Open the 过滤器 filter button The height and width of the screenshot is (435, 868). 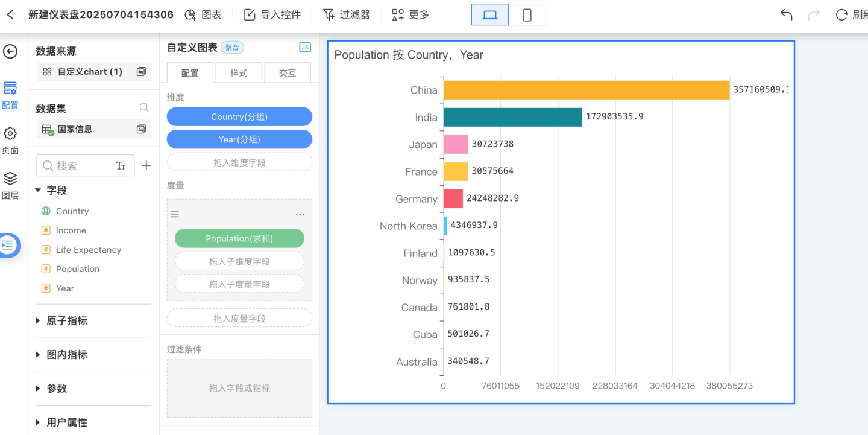tap(347, 14)
